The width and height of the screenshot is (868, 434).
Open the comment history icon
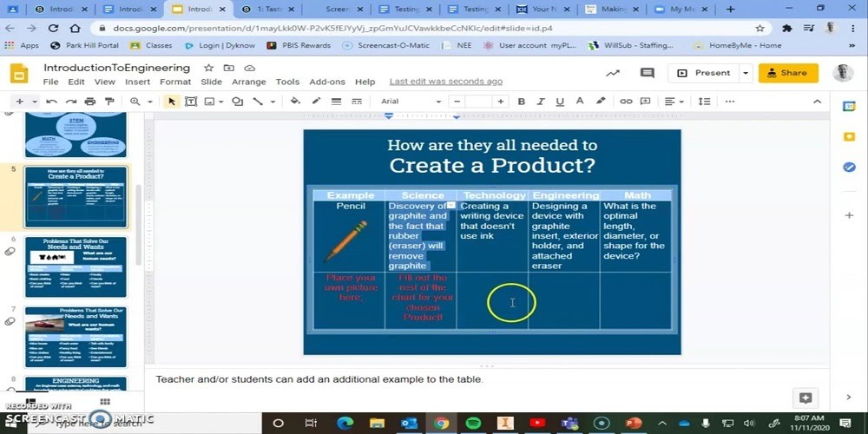pyautogui.click(x=647, y=74)
